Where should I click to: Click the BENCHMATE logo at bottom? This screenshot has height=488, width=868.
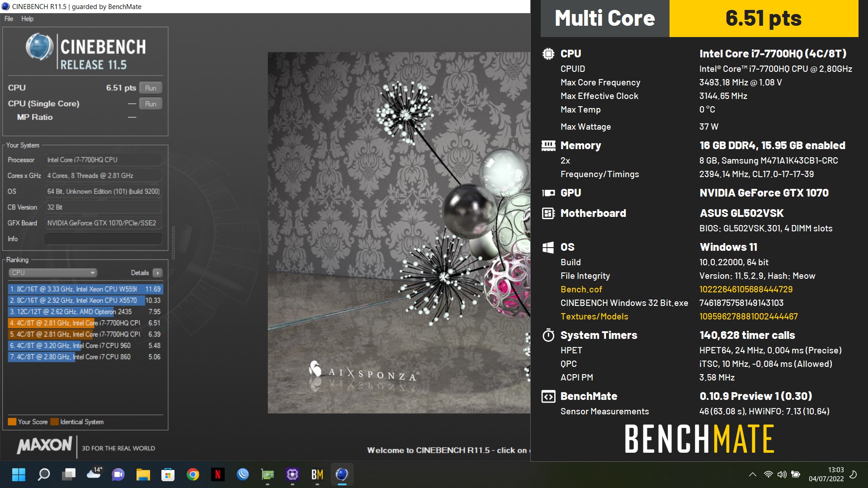pyautogui.click(x=699, y=439)
